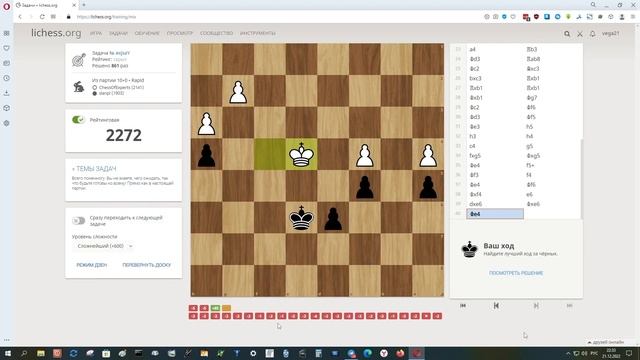Open the ЗАДАЧИ menu
640x360 pixels.
[118, 33]
